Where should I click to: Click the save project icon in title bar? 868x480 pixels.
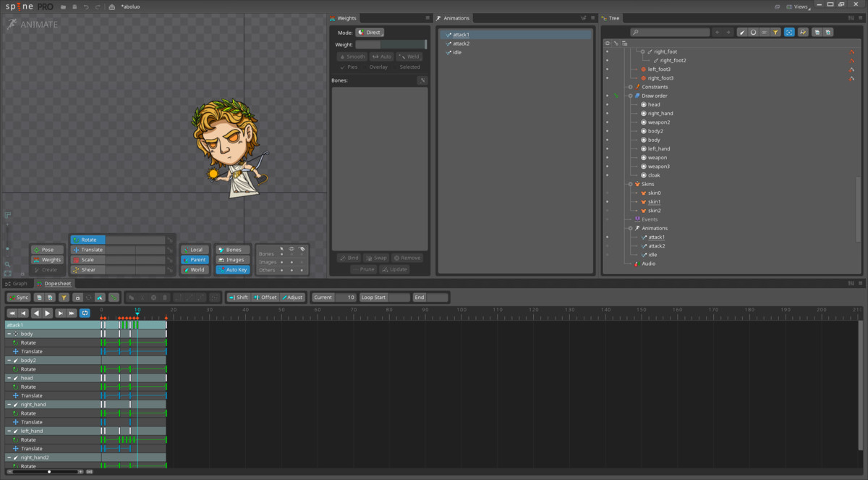pos(75,7)
